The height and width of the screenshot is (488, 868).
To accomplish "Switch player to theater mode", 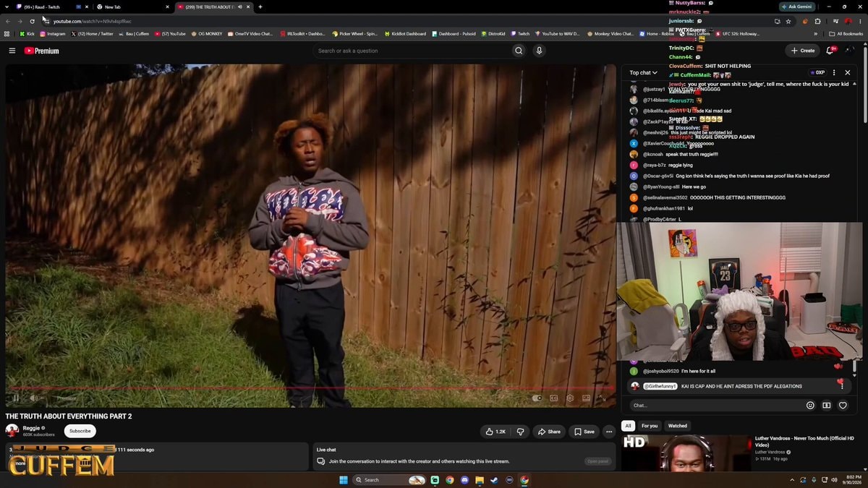I will (586, 398).
